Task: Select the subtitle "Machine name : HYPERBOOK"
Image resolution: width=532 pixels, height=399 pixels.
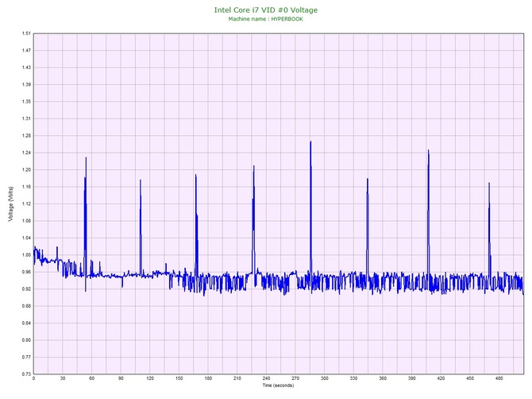Action: pos(266,19)
